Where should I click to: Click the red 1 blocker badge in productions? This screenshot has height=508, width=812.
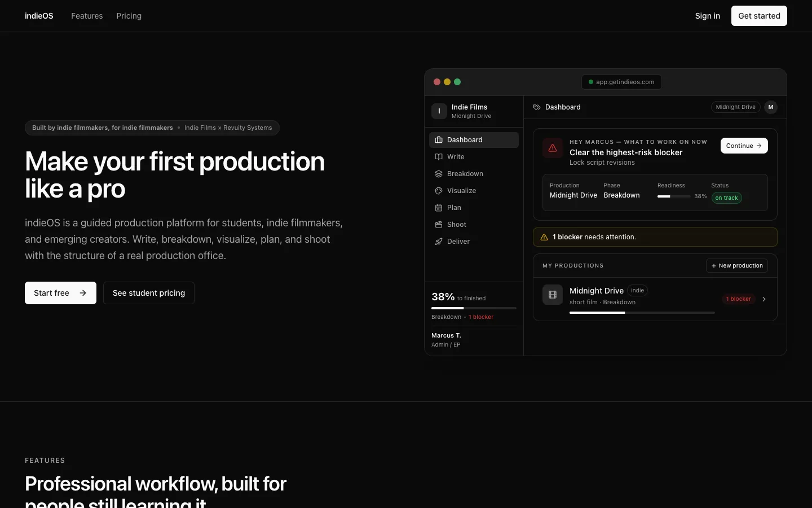pyautogui.click(x=739, y=299)
